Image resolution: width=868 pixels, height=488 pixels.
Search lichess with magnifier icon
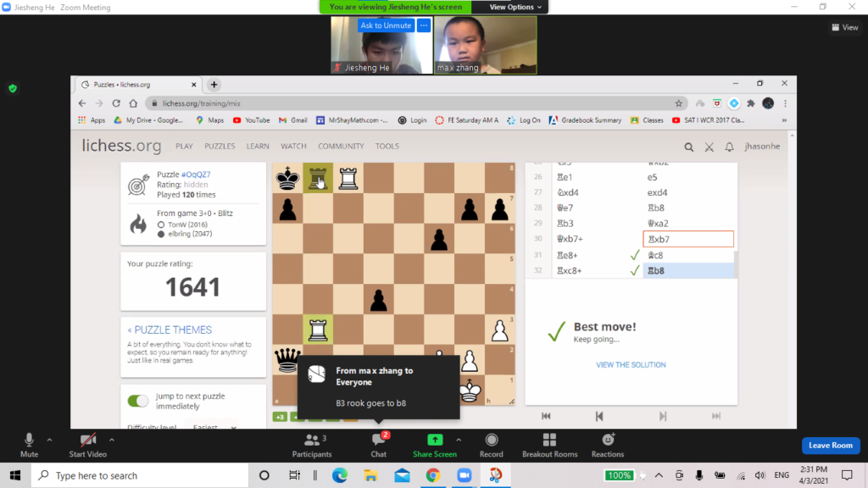click(x=688, y=147)
